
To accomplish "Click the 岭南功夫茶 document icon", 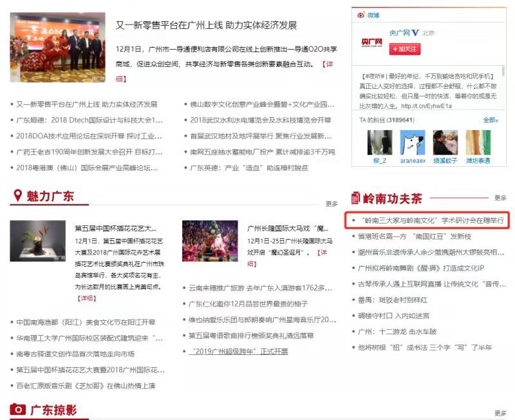I will [355, 198].
